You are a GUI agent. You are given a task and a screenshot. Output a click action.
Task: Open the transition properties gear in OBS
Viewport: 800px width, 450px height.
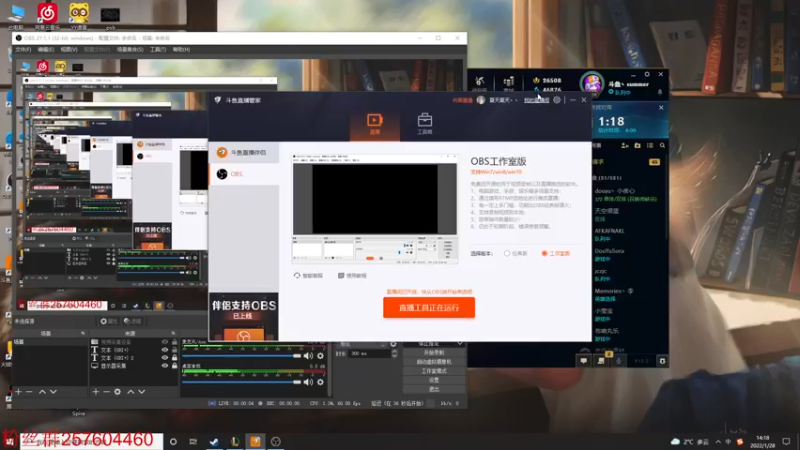pyautogui.click(x=393, y=344)
